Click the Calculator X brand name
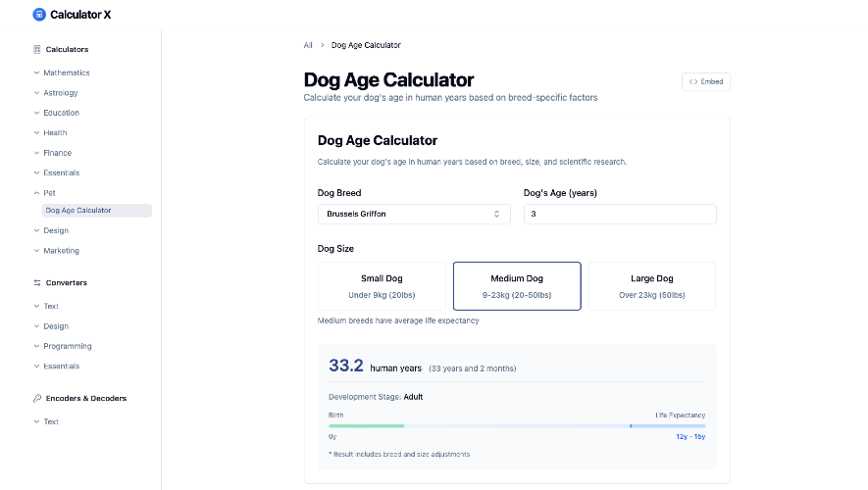 80,15
